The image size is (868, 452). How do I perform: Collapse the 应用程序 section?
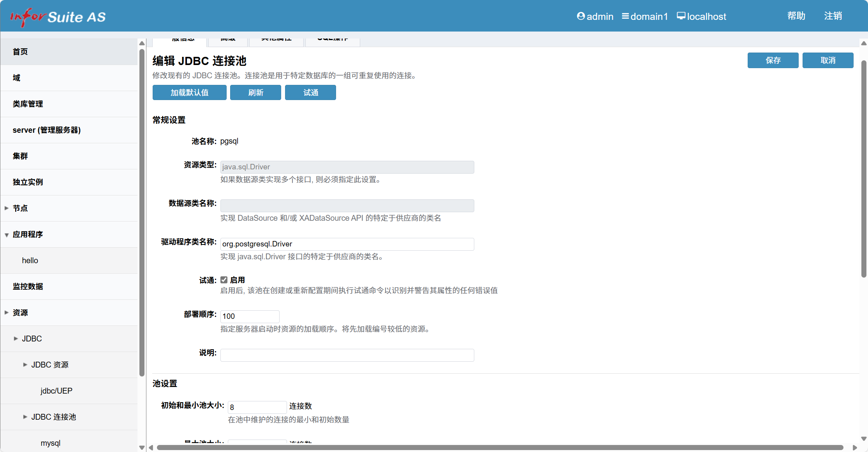point(6,234)
